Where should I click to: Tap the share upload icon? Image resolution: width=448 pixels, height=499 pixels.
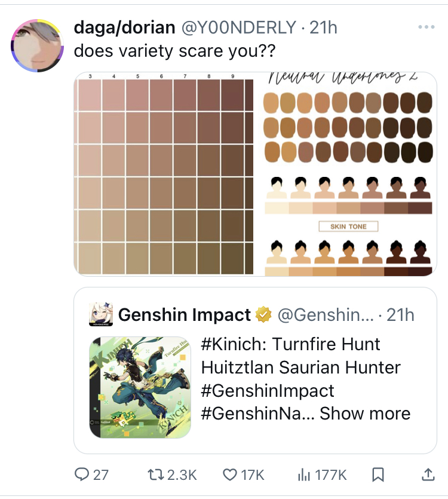click(428, 474)
